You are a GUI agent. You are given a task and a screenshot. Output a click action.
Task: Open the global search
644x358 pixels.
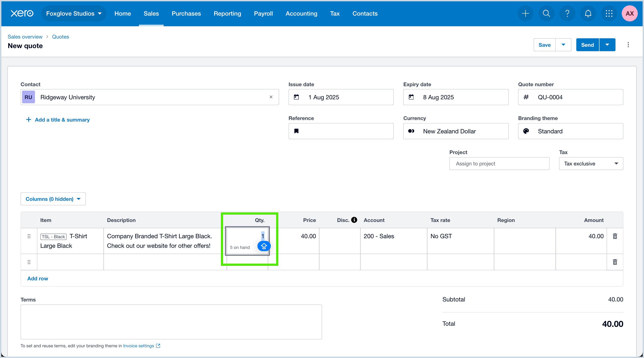point(546,14)
